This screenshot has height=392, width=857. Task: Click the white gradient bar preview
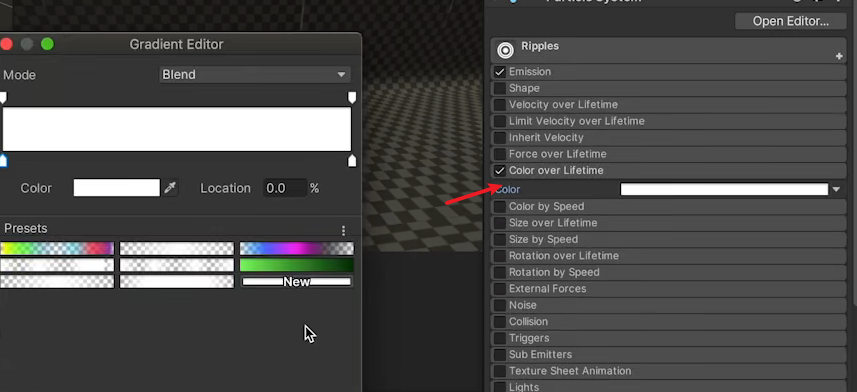(177, 129)
